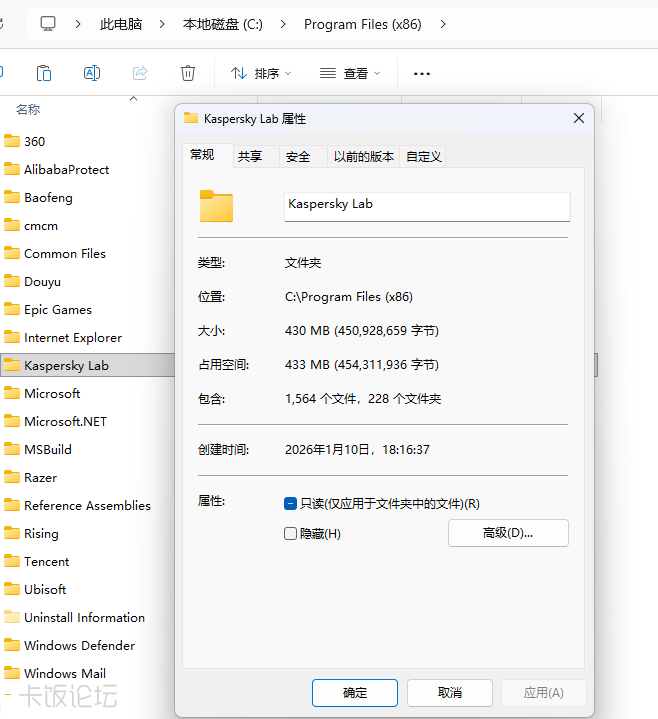This screenshot has height=719, width=658.
Task: Click the 确定 OK button
Action: click(355, 693)
